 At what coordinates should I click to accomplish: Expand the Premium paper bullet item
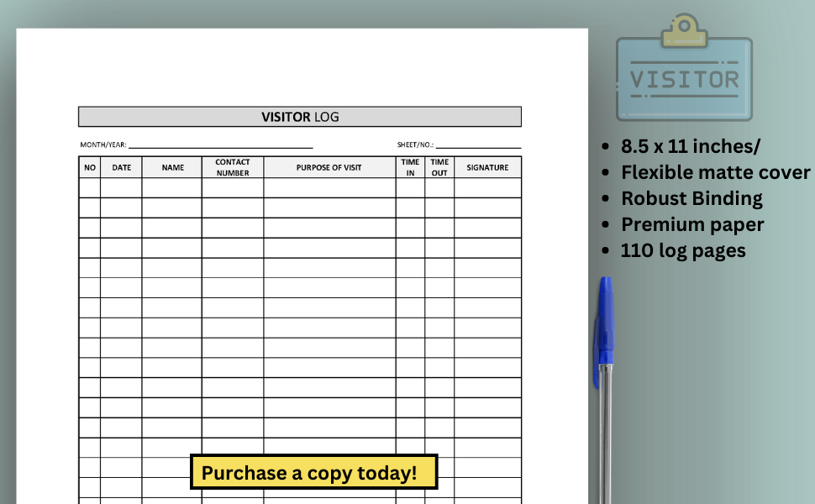click(x=692, y=224)
